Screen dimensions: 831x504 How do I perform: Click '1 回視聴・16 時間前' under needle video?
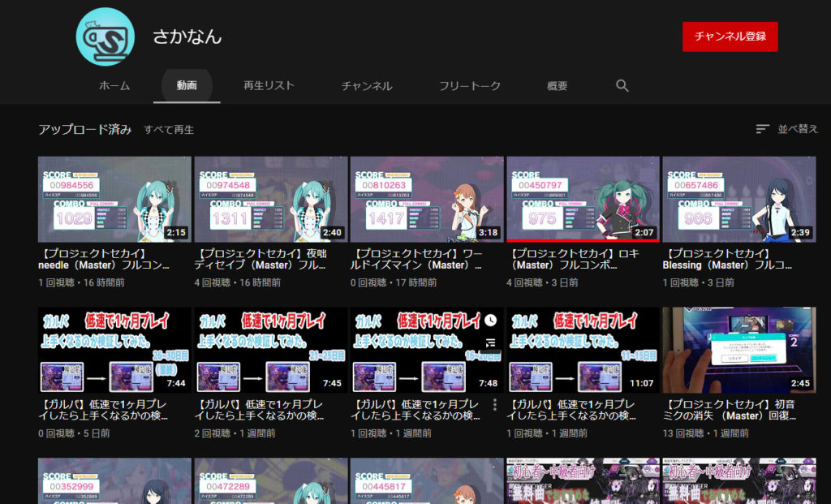point(82,283)
